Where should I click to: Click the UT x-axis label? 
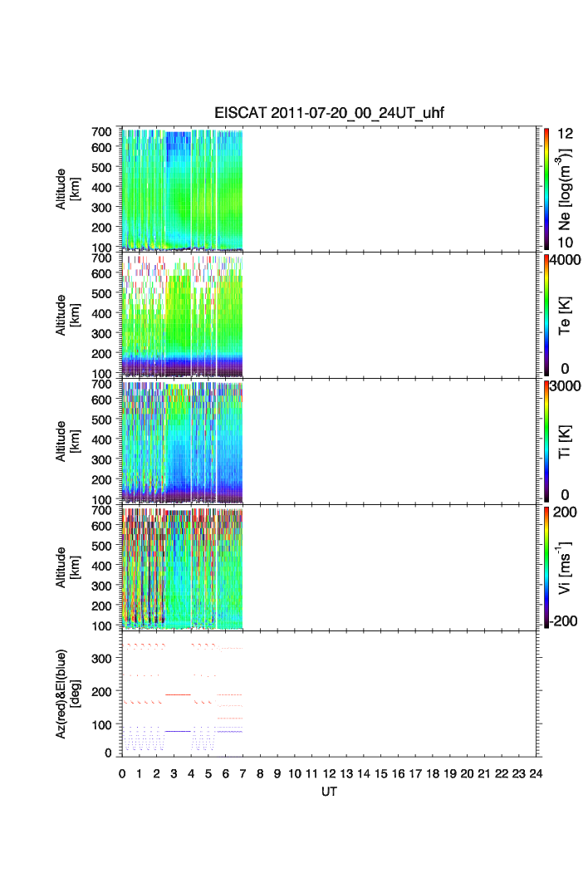(330, 792)
